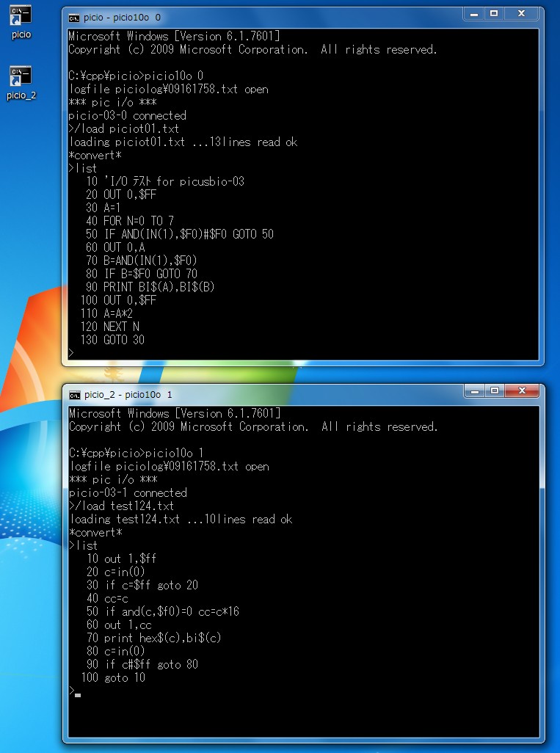The width and height of the screenshot is (560, 753).
Task: Click line '10 out 1,$ff'
Action: (x=122, y=559)
